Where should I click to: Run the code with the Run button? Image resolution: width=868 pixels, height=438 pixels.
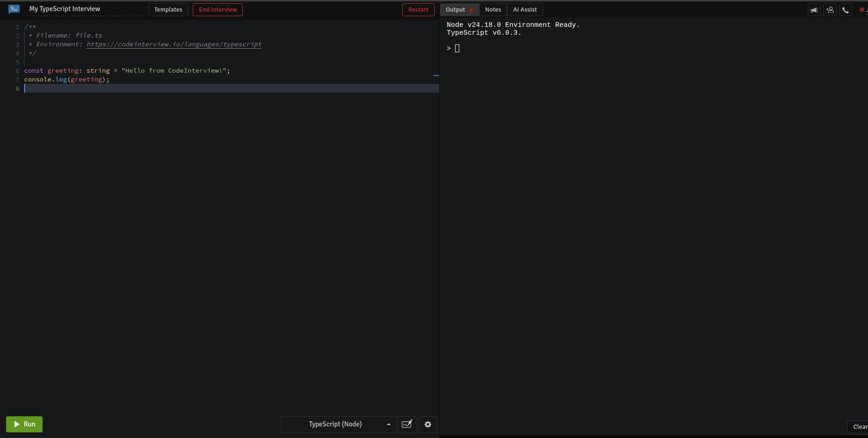pyautogui.click(x=24, y=424)
